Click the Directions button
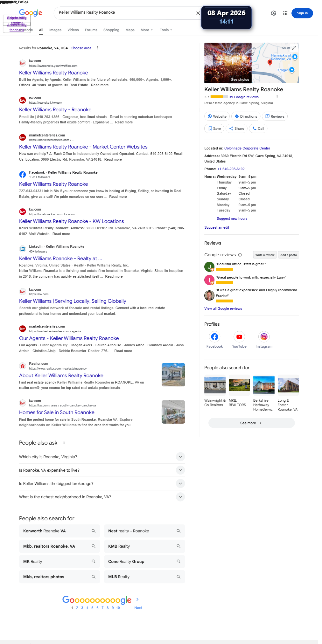Image resolution: width=322 pixels, height=644 pixels. tap(246, 116)
